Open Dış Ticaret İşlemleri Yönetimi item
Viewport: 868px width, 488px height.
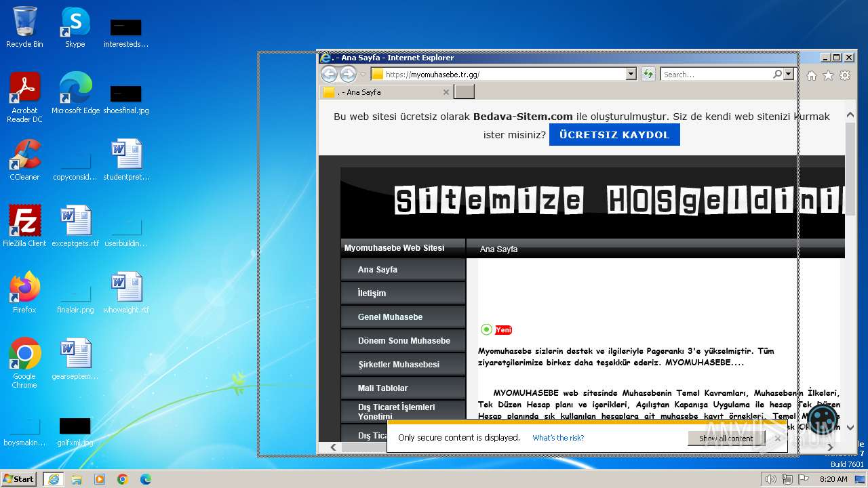(403, 411)
